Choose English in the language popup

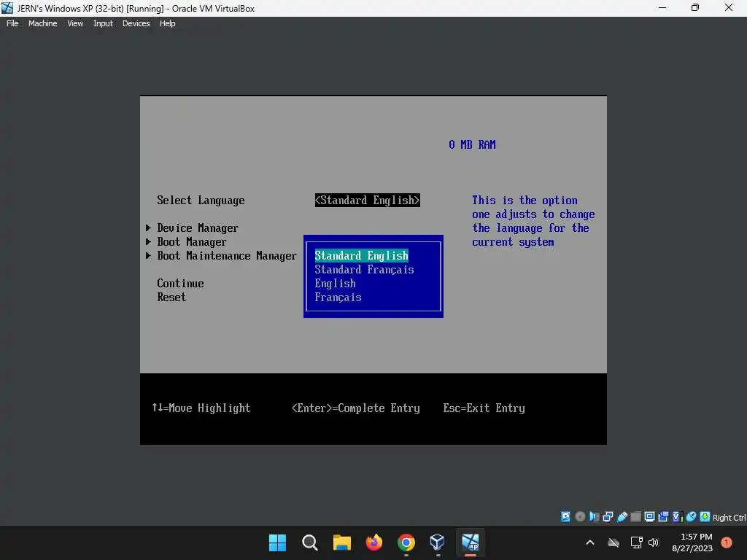pos(335,284)
